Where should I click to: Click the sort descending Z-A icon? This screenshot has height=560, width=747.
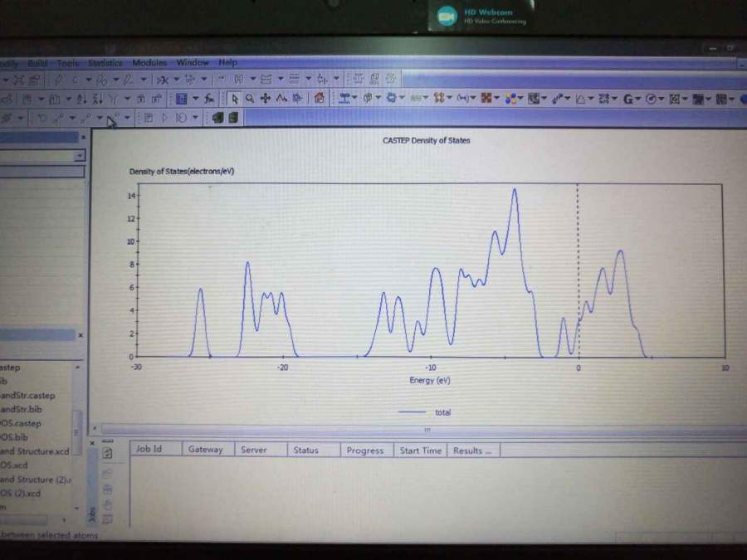coord(98,99)
